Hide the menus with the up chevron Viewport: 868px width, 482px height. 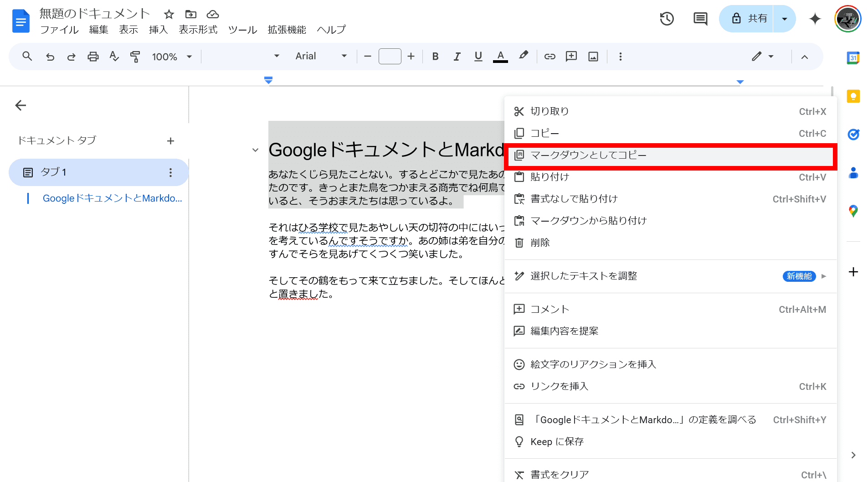pos(805,57)
